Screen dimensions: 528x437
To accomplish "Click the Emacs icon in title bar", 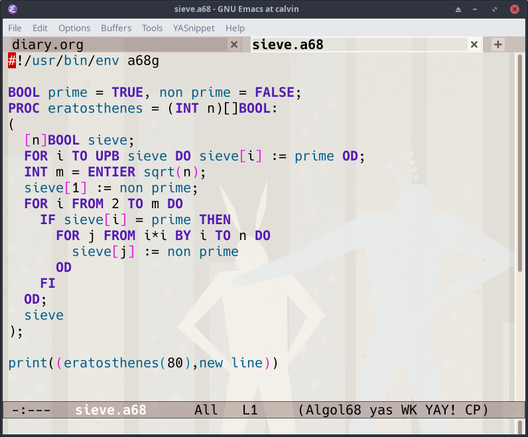I will tap(12, 9).
